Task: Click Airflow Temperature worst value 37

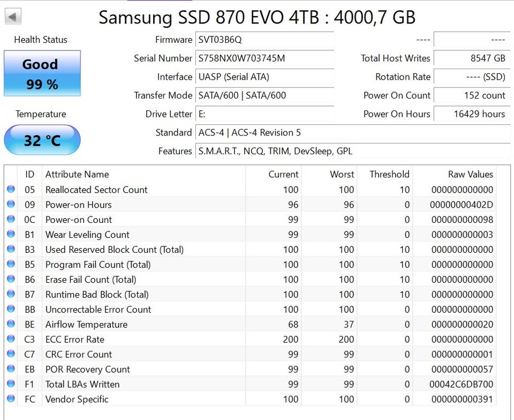Action: pos(349,325)
